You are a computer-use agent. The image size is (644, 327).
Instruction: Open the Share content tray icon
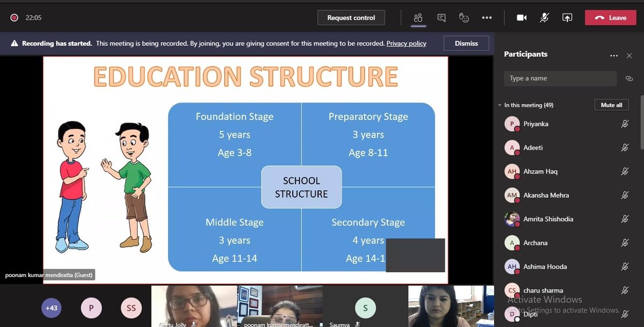pyautogui.click(x=567, y=18)
